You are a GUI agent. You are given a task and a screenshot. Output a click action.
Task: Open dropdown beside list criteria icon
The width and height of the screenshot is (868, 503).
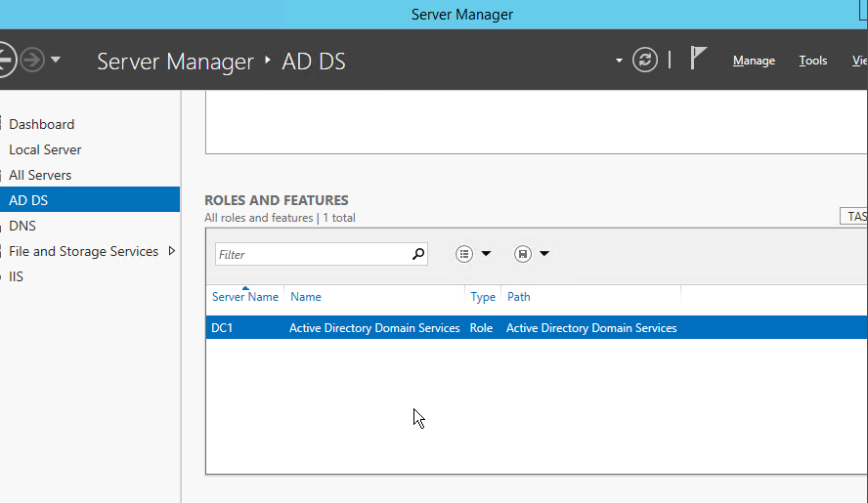click(x=486, y=253)
